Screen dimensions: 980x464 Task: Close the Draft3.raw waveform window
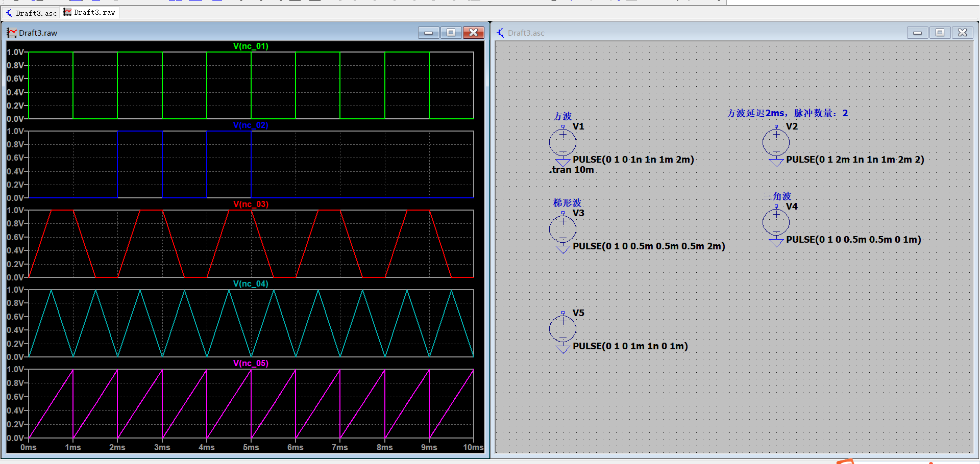(473, 33)
